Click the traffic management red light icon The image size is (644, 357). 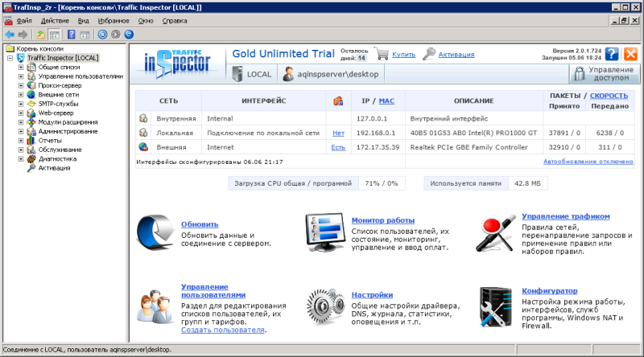495,232
